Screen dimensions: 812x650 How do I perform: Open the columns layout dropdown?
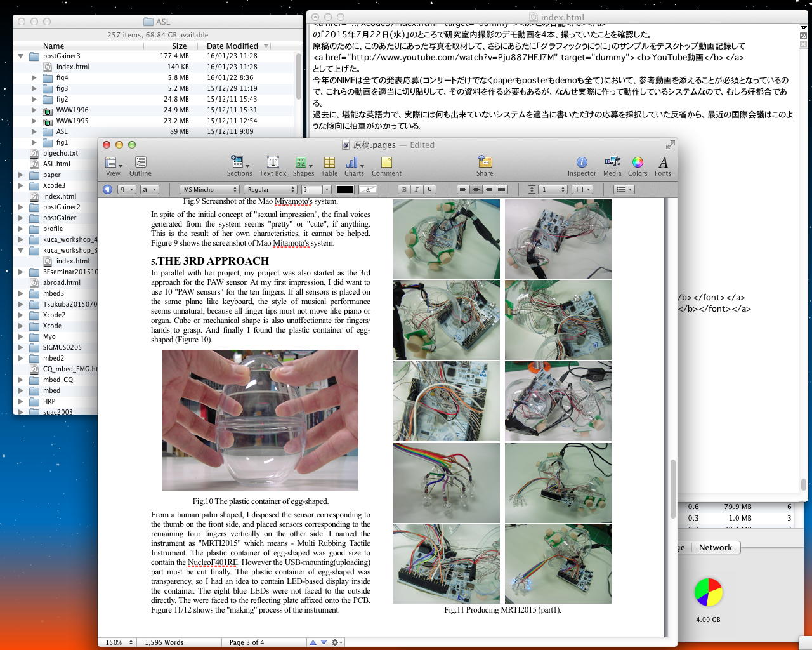tap(582, 189)
